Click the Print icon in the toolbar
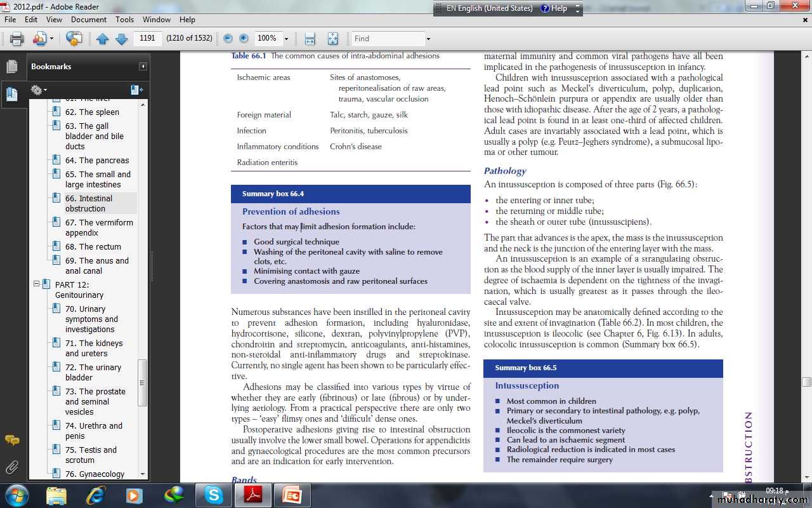This screenshot has width=812, height=508. [x=16, y=39]
